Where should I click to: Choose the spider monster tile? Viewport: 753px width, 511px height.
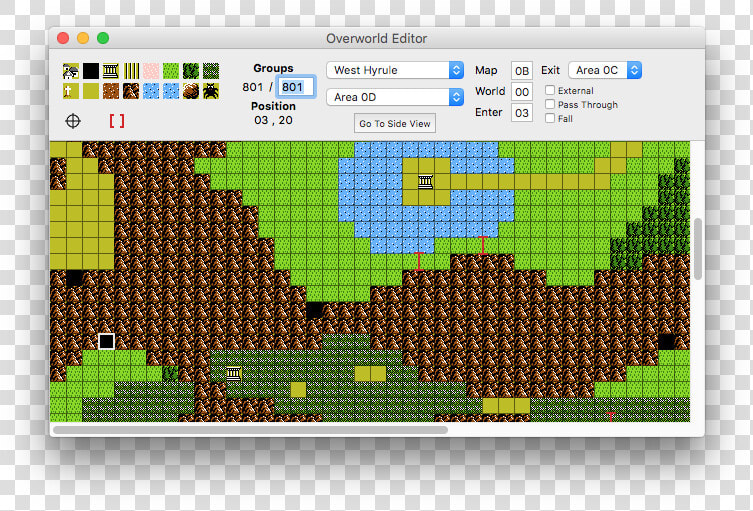click(211, 91)
